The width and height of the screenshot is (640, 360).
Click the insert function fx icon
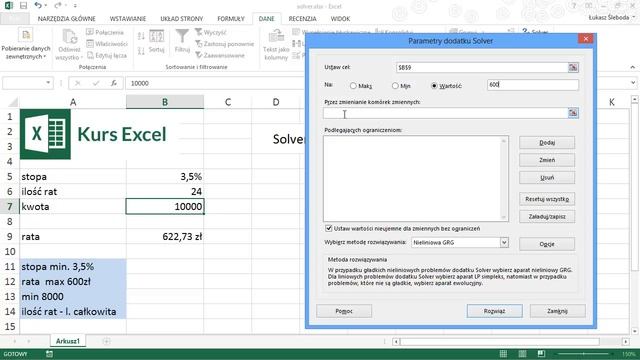click(113, 83)
